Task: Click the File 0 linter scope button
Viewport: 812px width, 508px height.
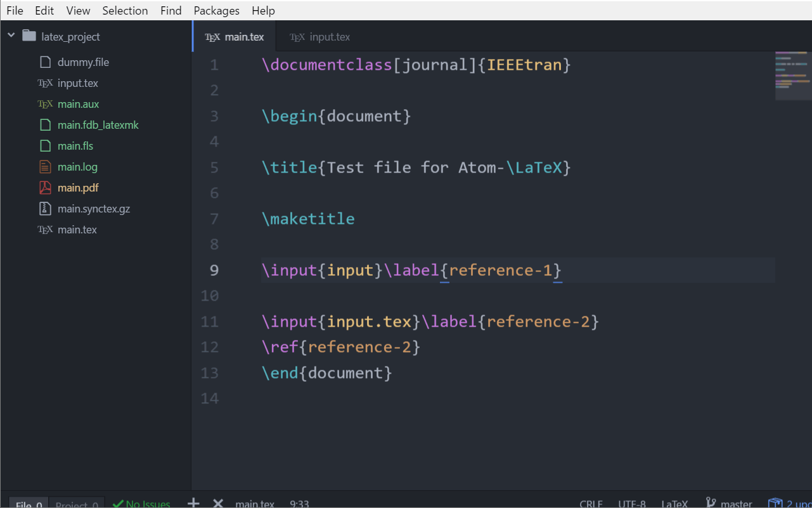Action: click(29, 504)
